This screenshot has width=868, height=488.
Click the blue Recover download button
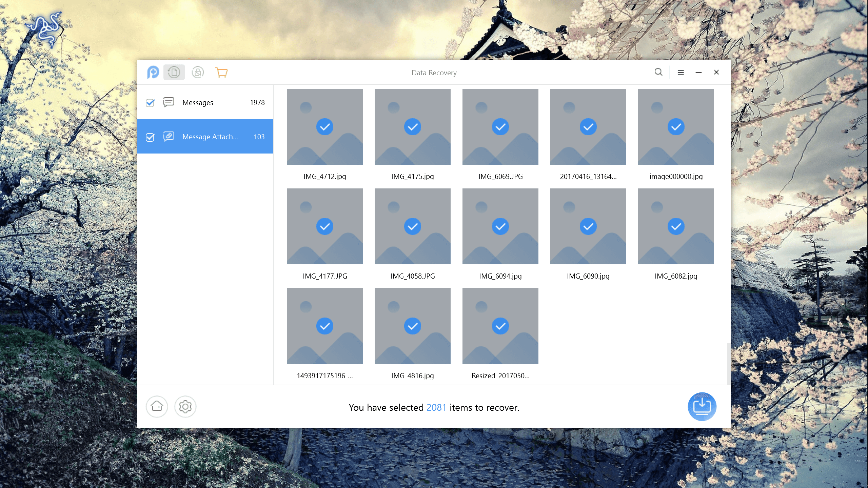(702, 407)
